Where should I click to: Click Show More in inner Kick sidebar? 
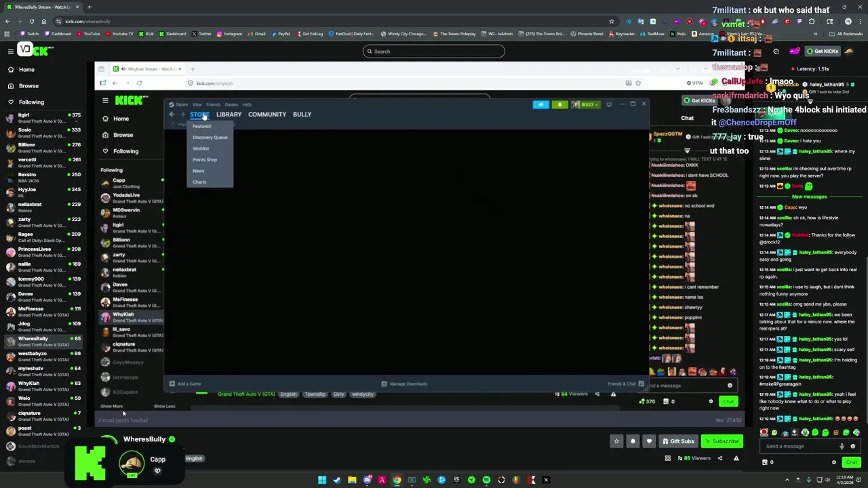[x=112, y=407]
